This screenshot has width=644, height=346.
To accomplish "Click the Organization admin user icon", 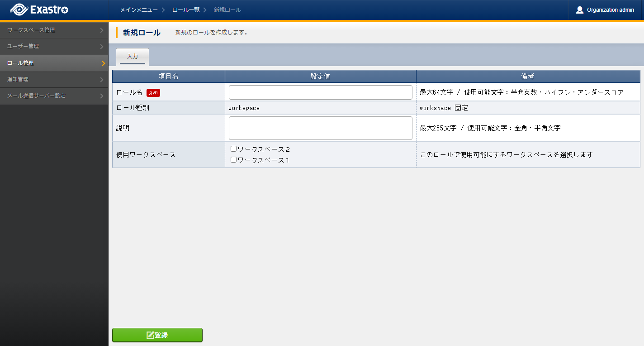I will 579,10.
